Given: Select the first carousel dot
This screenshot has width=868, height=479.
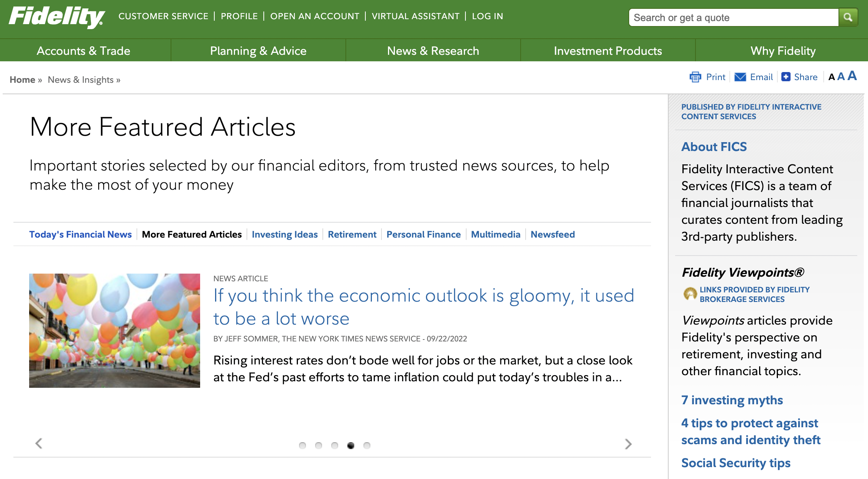Looking at the screenshot, I should pyautogui.click(x=302, y=445).
